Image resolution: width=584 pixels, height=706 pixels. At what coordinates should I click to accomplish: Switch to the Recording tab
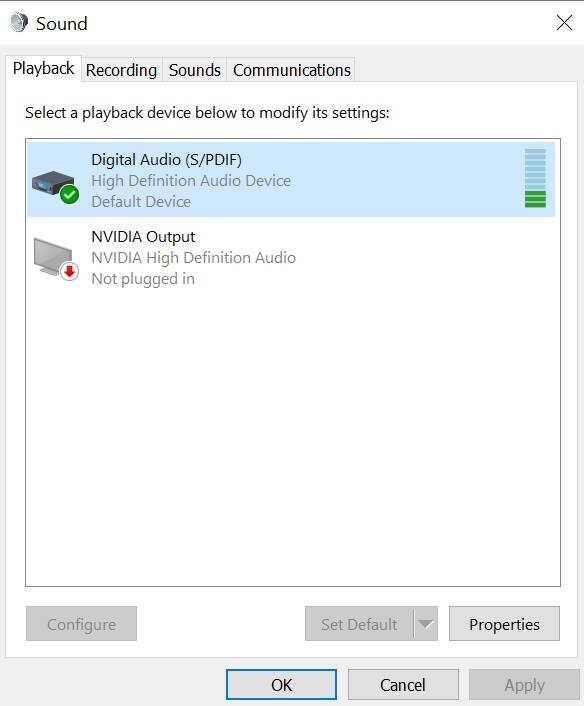point(122,70)
